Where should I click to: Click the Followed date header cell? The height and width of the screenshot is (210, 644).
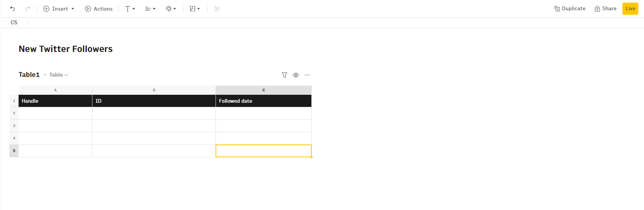pos(264,101)
